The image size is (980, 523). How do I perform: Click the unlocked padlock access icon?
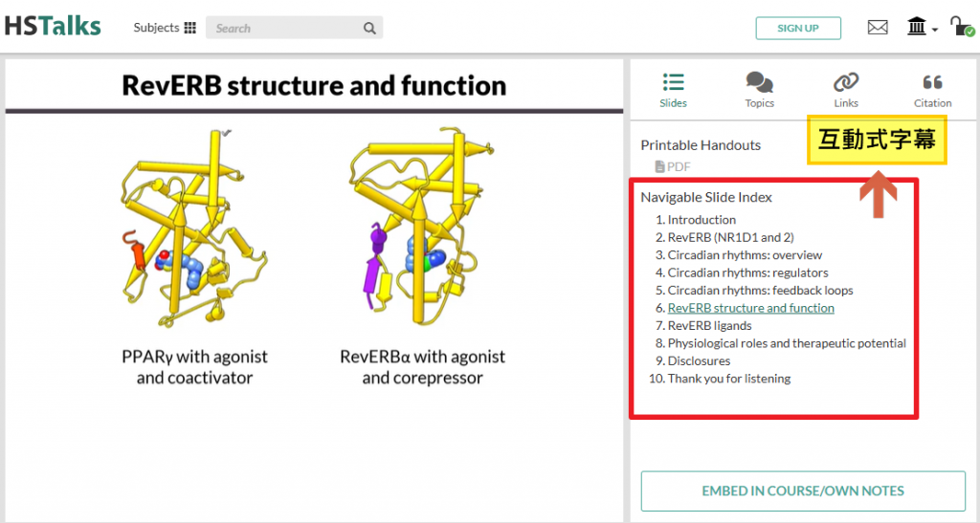[x=961, y=28]
